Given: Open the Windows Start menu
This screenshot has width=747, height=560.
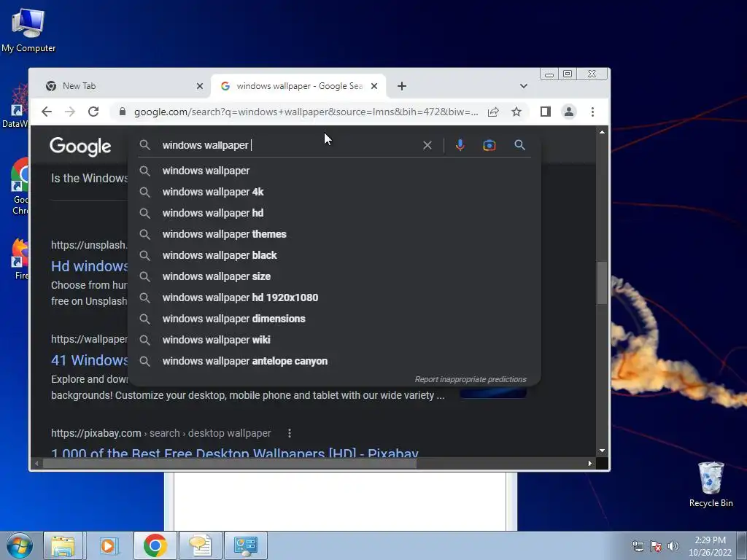Looking at the screenshot, I should click(19, 545).
